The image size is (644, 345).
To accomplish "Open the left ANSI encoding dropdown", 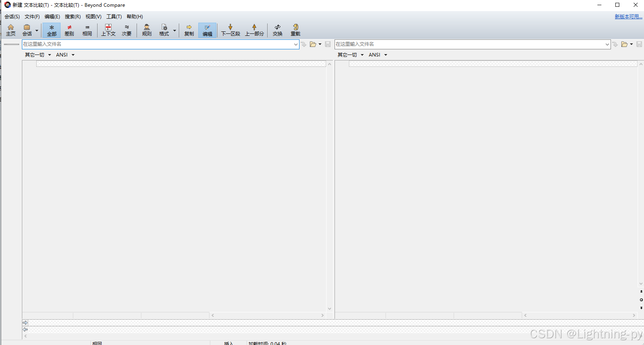I will click(x=65, y=55).
